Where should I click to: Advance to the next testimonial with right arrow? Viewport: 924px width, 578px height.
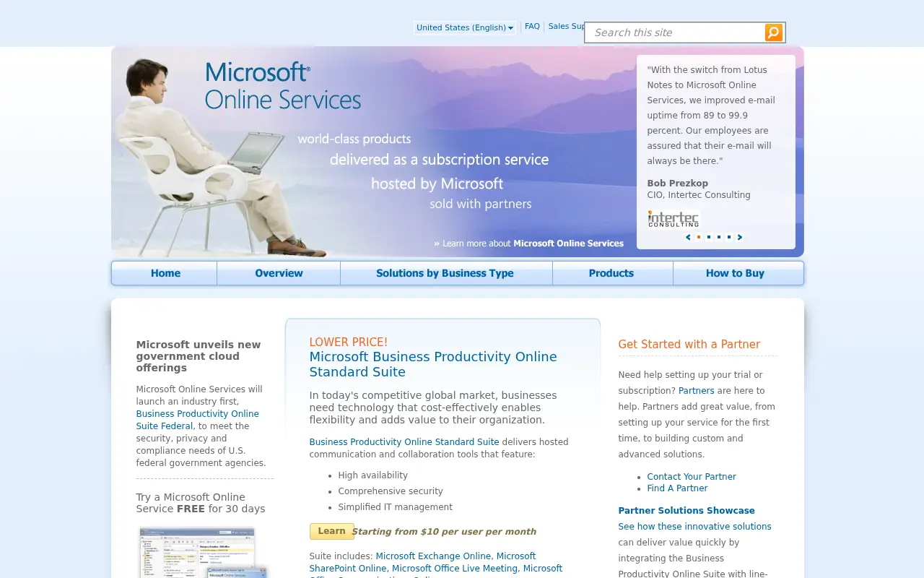[740, 237]
